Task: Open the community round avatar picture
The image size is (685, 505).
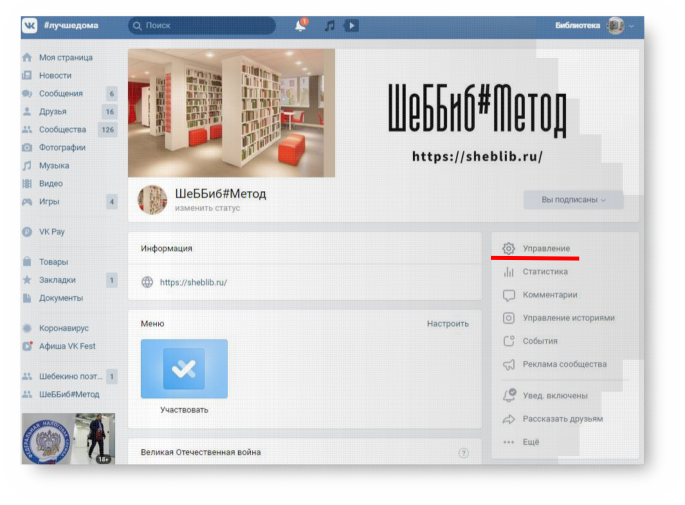Action: (152, 200)
